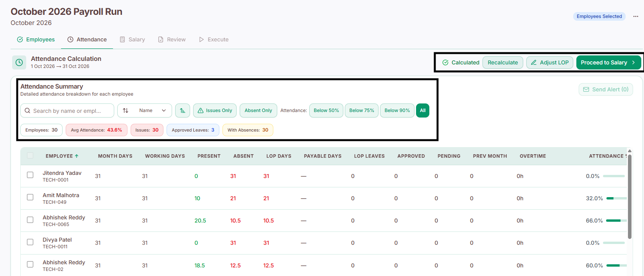Apply the Below 90% attendance filter
This screenshot has width=644, height=276.
click(397, 110)
